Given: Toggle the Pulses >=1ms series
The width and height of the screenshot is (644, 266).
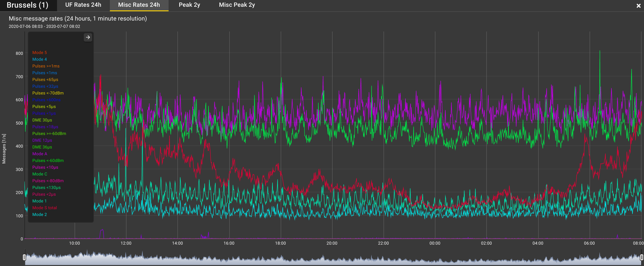Looking at the screenshot, I should [x=46, y=66].
